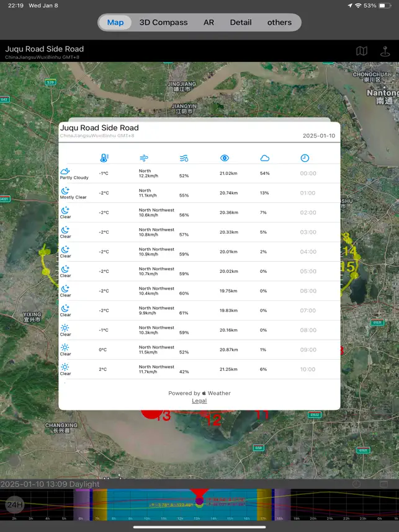Tap the 13% cloud cover value

[264, 193]
